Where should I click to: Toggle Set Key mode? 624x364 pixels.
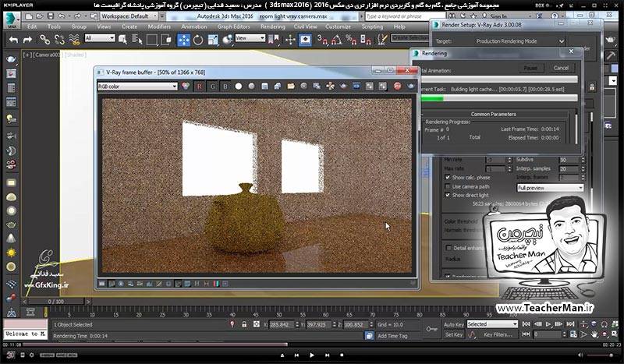454,334
